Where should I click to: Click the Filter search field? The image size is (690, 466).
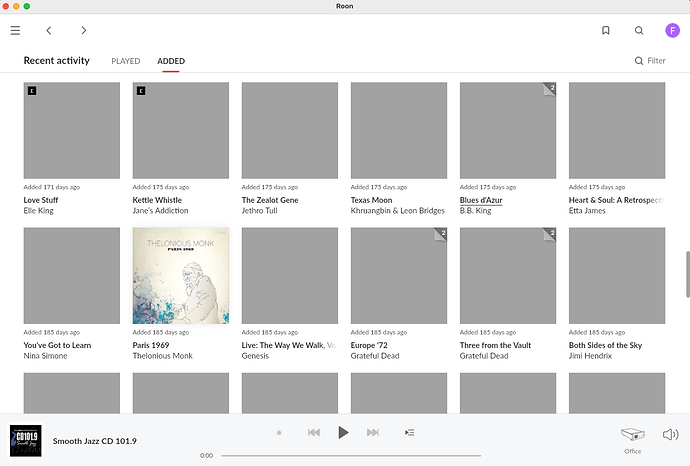[650, 61]
